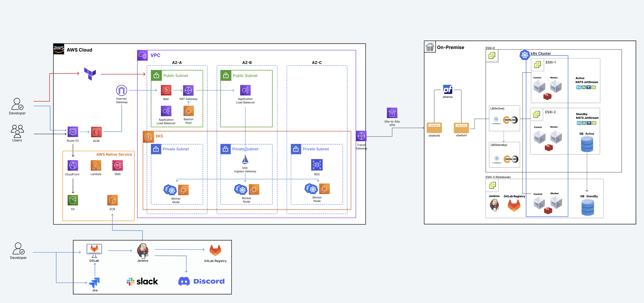Select the AZ-C Private Subnet lock icon

point(296,149)
